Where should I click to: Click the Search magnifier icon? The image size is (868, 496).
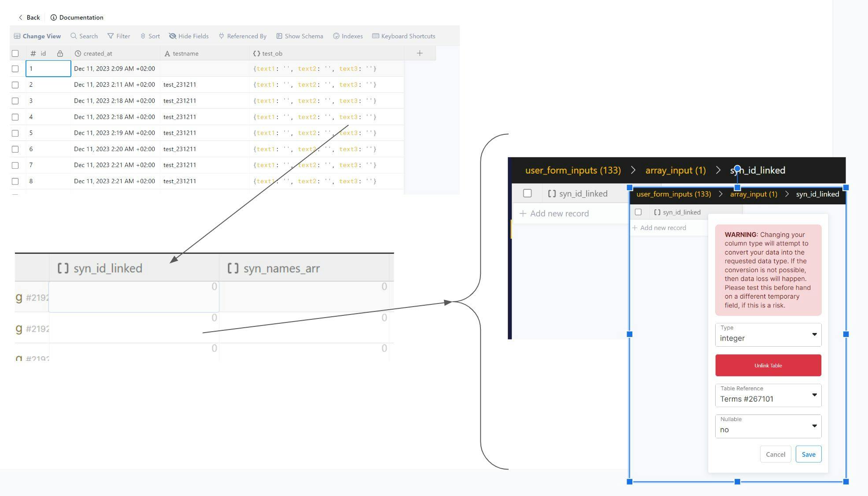pos(74,36)
